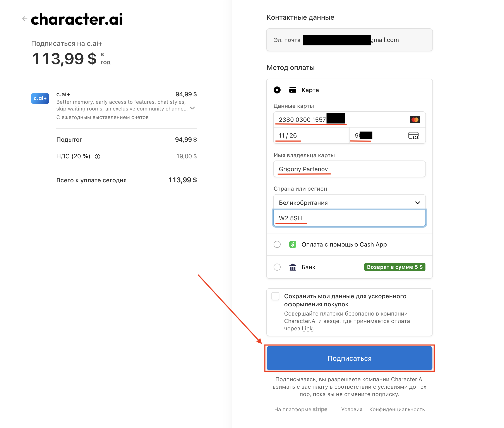Click the bank building icon
504x428 pixels.
pos(293,267)
